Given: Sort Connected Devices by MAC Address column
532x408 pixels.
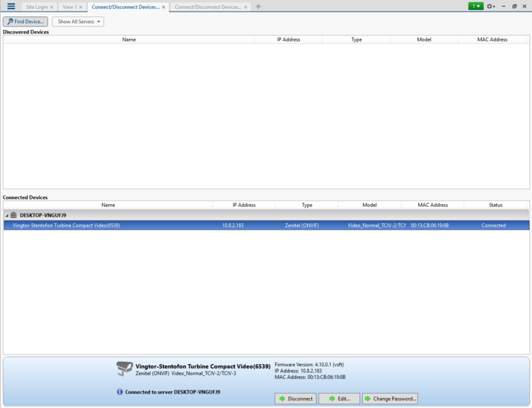Looking at the screenshot, I should [433, 205].
